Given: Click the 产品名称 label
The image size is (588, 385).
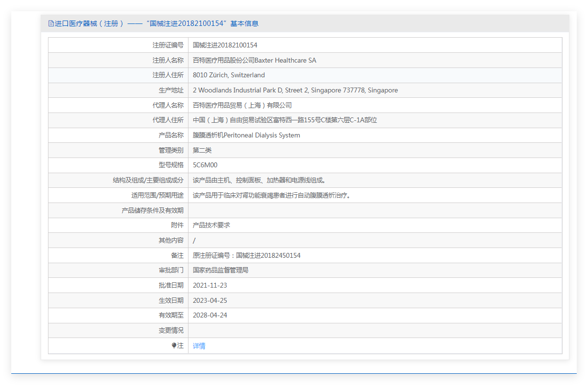Looking at the screenshot, I should pos(171,135).
